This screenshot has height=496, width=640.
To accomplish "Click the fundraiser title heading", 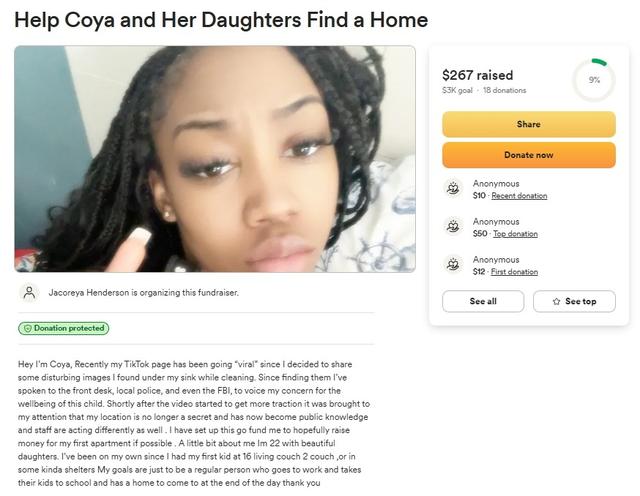I will point(221,20).
